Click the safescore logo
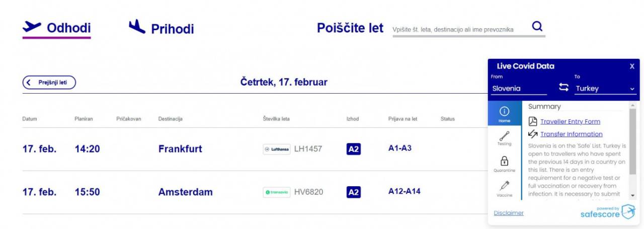Image resolution: width=644 pixels, height=229 pixels. [608, 212]
